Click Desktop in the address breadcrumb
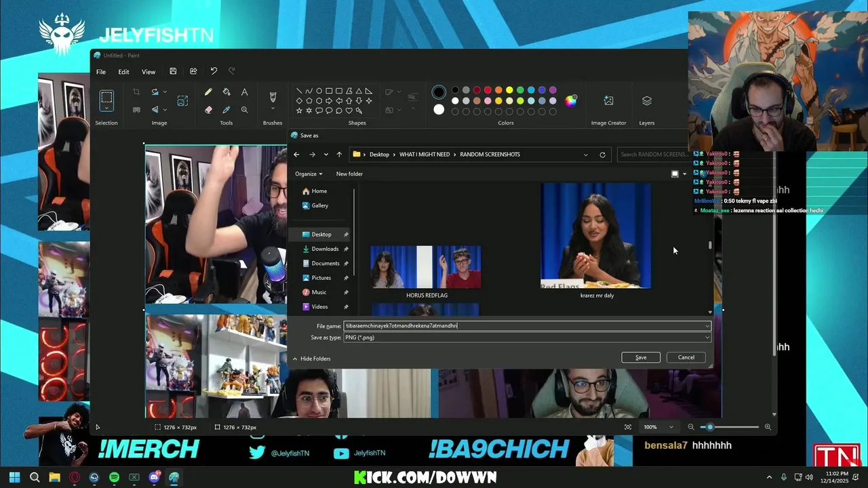Viewport: 868px width, 488px height. [x=379, y=155]
